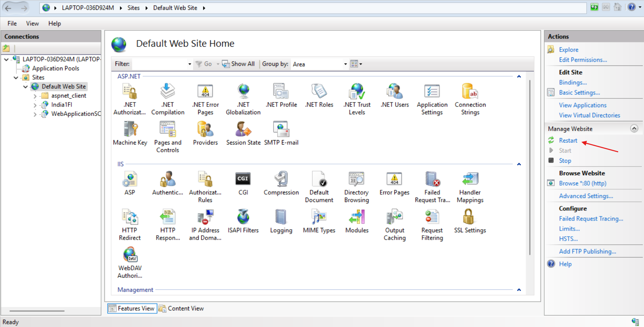Open the View menu

click(32, 24)
